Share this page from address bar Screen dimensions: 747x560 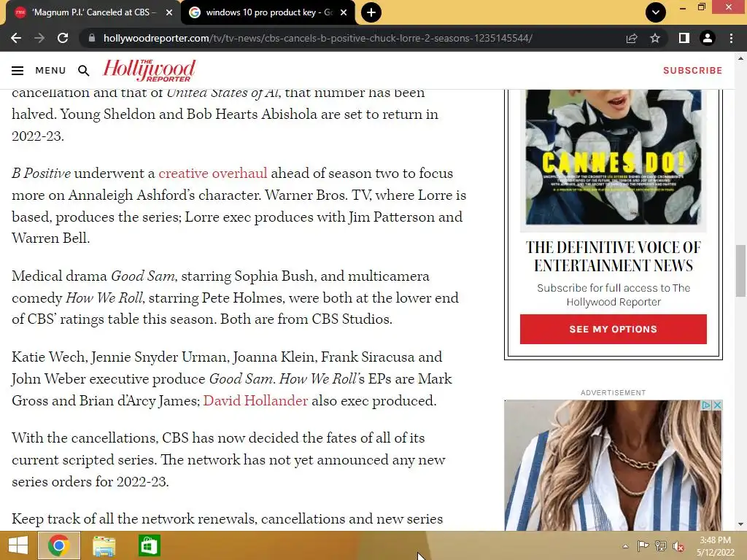632,38
